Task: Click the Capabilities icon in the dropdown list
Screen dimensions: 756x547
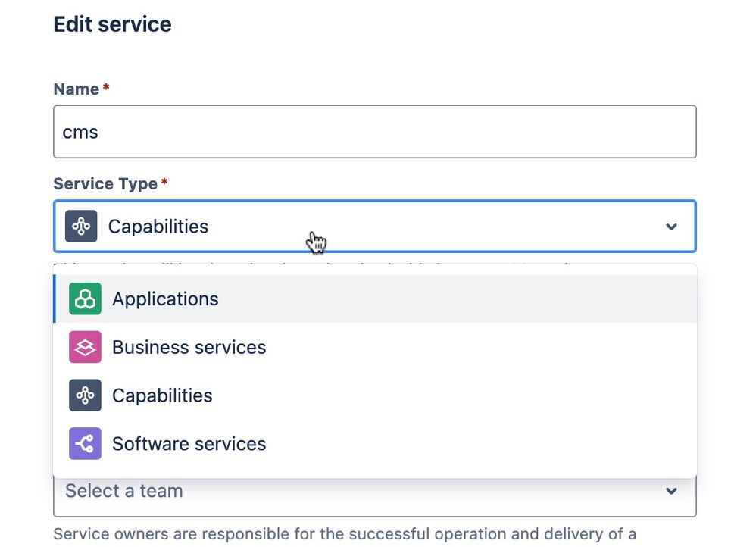Action: pos(84,395)
